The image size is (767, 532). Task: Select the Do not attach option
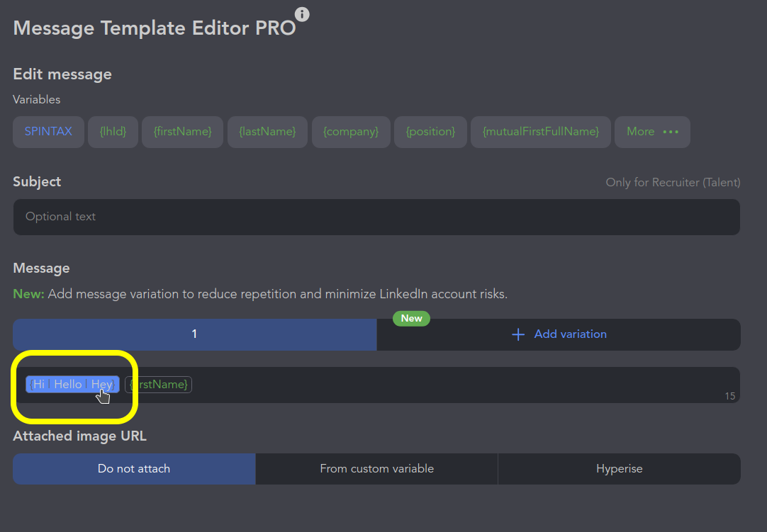(x=134, y=469)
